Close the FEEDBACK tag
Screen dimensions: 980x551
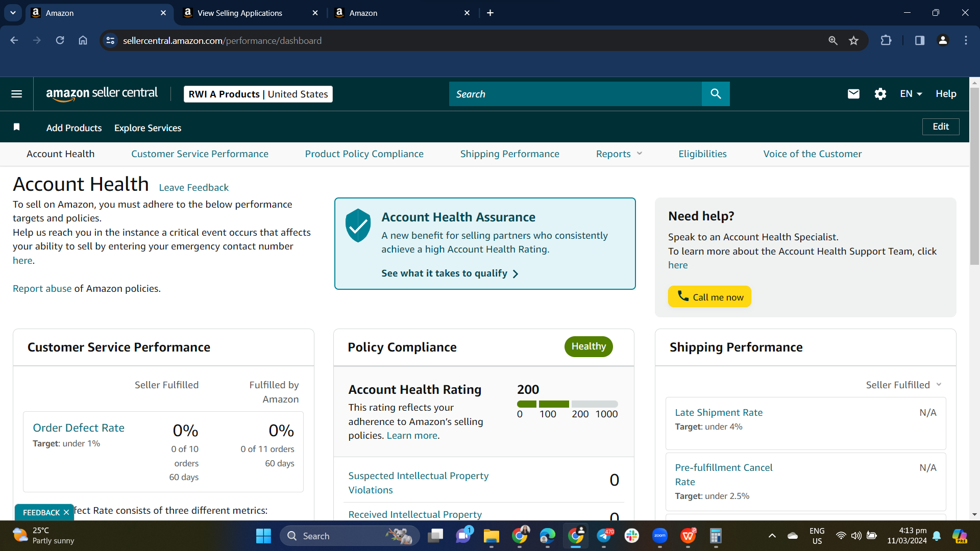pyautogui.click(x=66, y=513)
